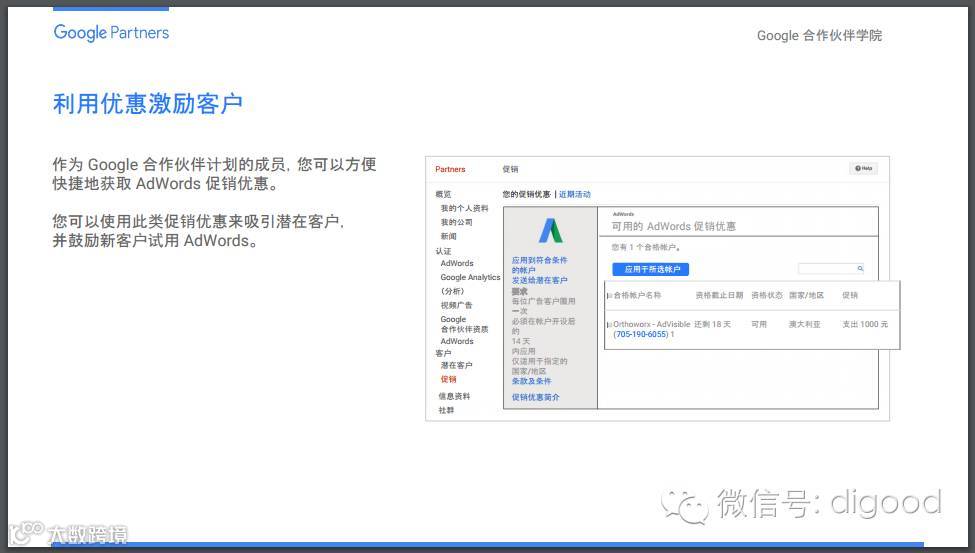Click the Google Partners logo

pos(111,32)
